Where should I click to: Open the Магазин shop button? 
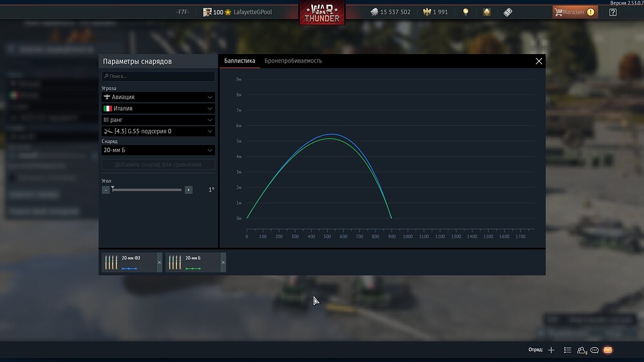pos(574,12)
